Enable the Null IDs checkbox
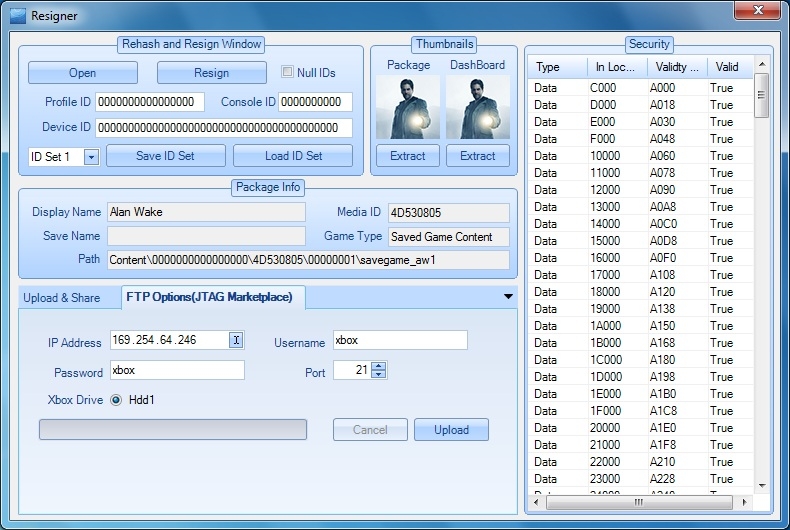Viewport: 790px width, 530px height. (x=288, y=72)
